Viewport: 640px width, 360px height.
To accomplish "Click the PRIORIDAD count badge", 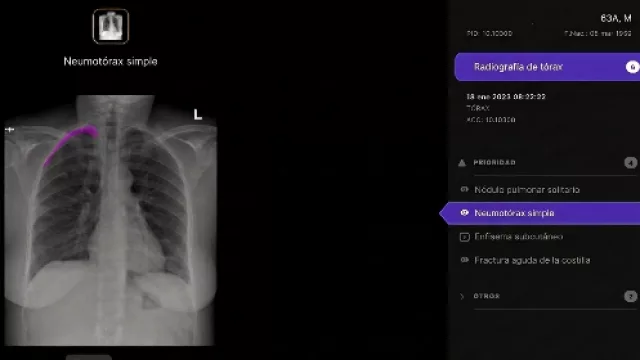I will click(x=631, y=163).
